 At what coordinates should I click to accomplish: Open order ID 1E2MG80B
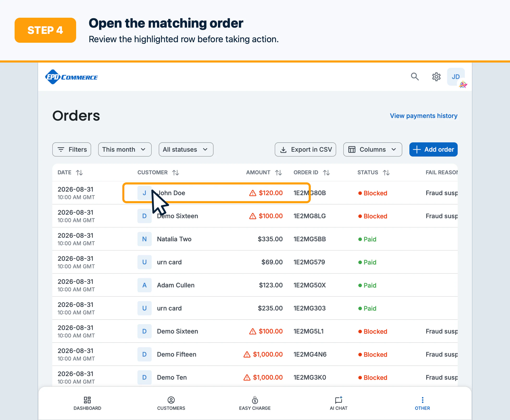tap(309, 193)
